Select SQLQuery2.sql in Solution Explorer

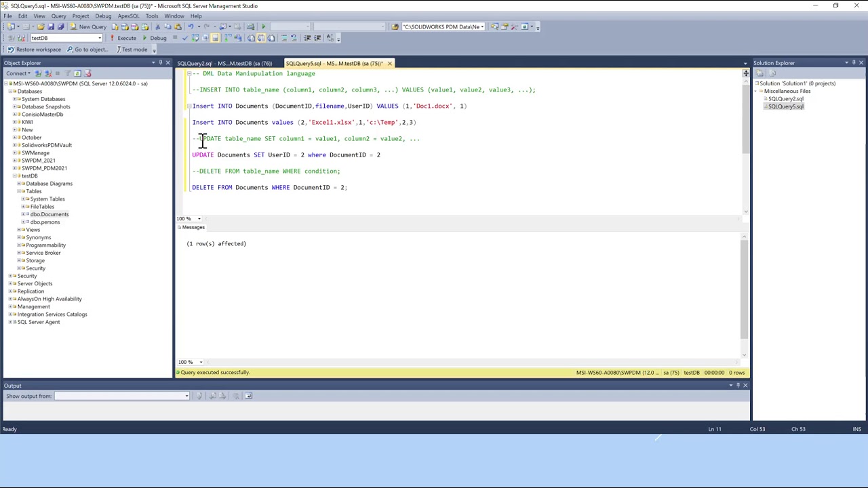click(785, 99)
